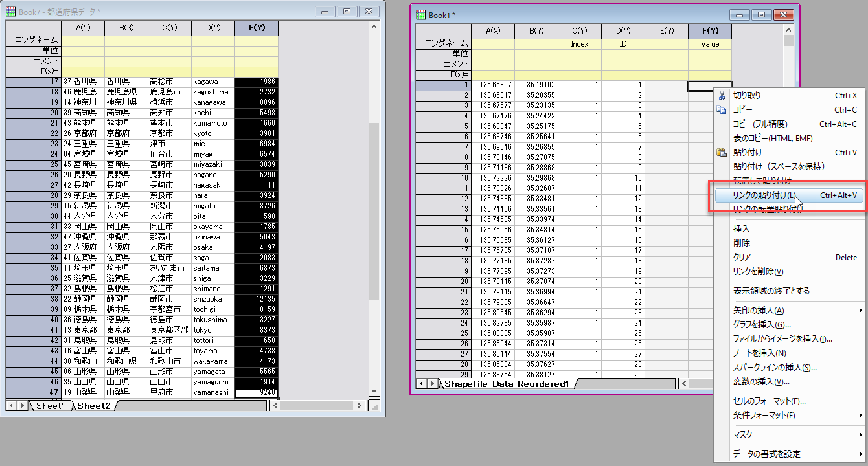Click the Book1 vertical scrollbar thumb
This screenshot has height=466, width=868.
(x=788, y=41)
